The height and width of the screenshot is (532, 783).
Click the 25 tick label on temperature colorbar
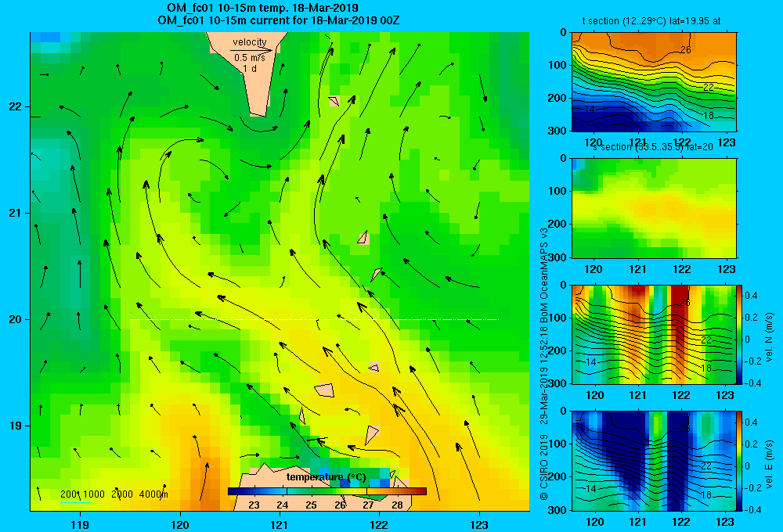point(311,505)
